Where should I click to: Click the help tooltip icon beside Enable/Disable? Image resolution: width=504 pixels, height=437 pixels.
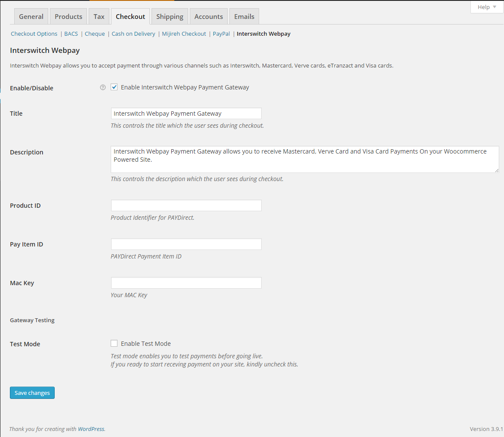102,87
